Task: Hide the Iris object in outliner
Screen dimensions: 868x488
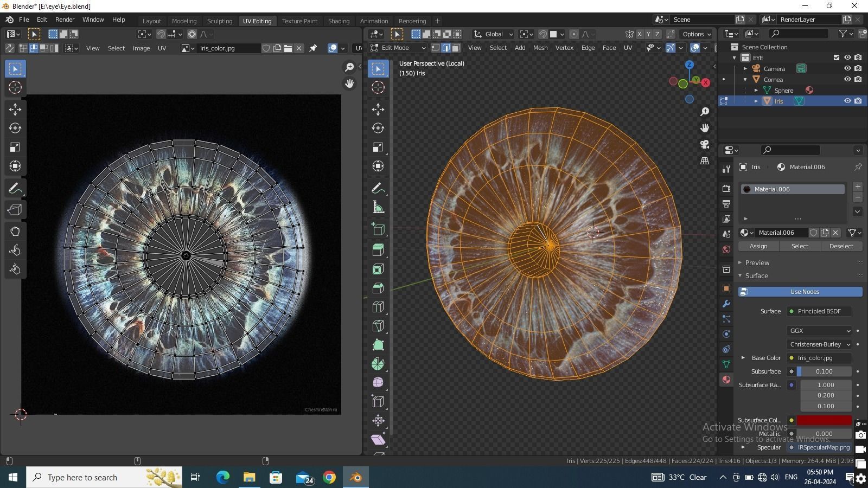Action: tap(847, 101)
